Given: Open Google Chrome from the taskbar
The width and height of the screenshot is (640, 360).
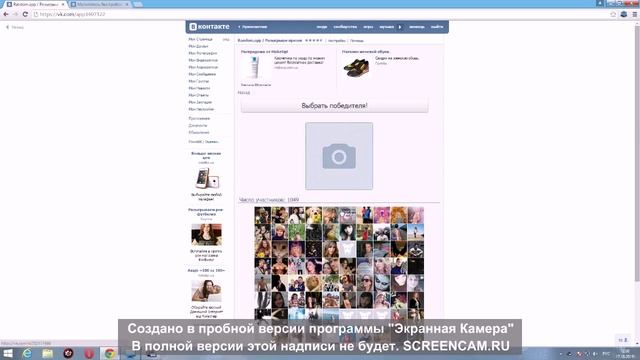Looking at the screenshot, I should [x=109, y=353].
